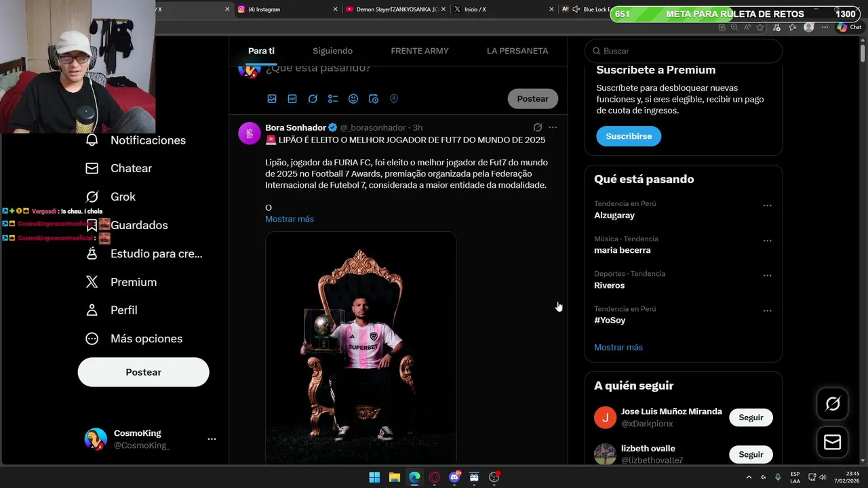Image resolution: width=868 pixels, height=488 pixels.
Task: Switch to Demon Slayer YouTube tab
Action: pyautogui.click(x=396, y=9)
